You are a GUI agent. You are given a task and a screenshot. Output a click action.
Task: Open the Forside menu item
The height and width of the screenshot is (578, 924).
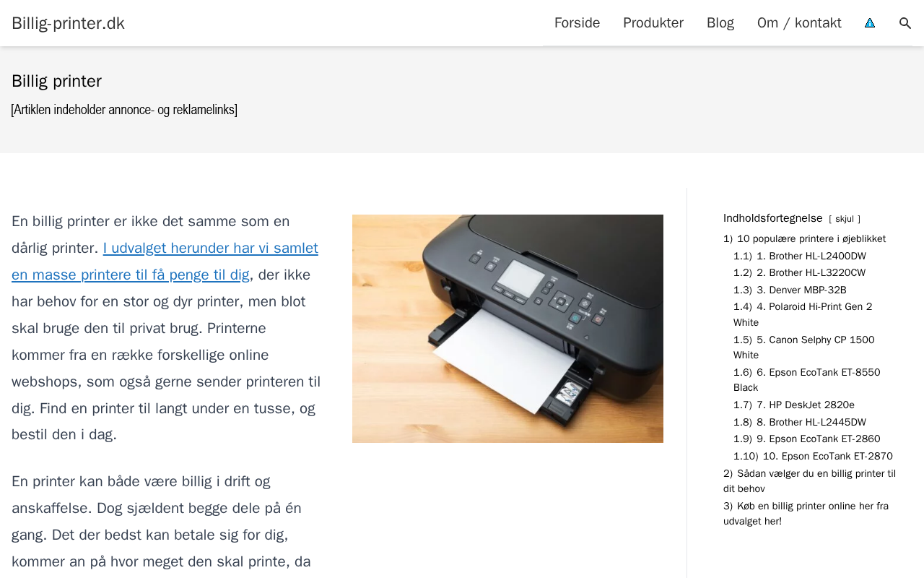tap(577, 23)
